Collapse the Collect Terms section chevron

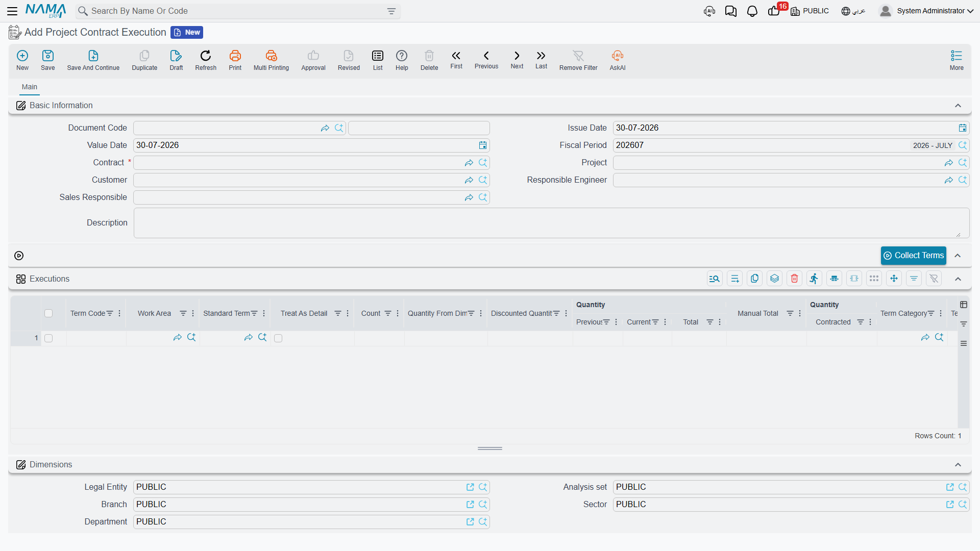958,256
